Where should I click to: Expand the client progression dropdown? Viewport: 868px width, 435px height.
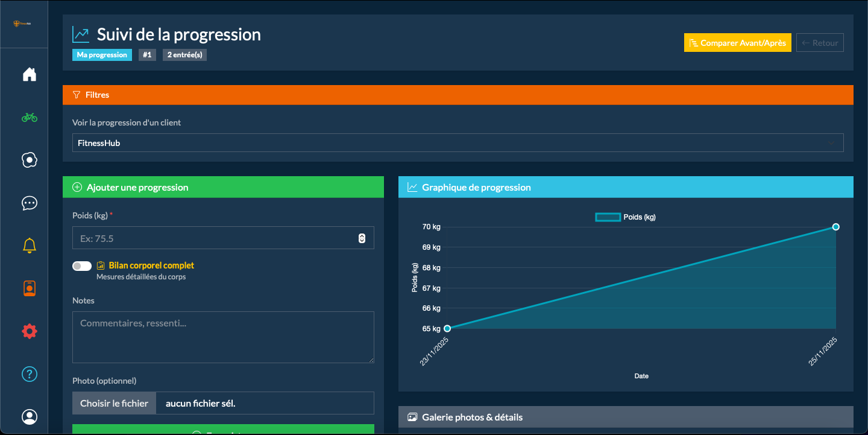(458, 143)
